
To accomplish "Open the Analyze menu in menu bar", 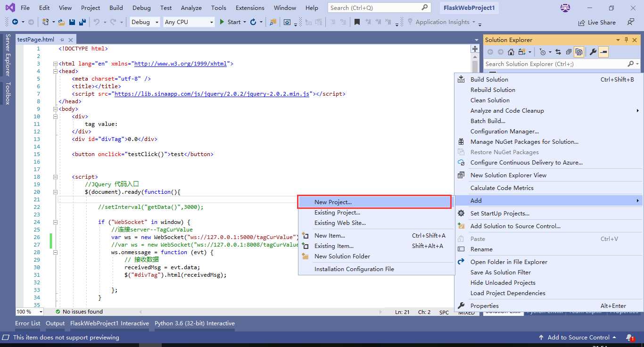I will [191, 8].
